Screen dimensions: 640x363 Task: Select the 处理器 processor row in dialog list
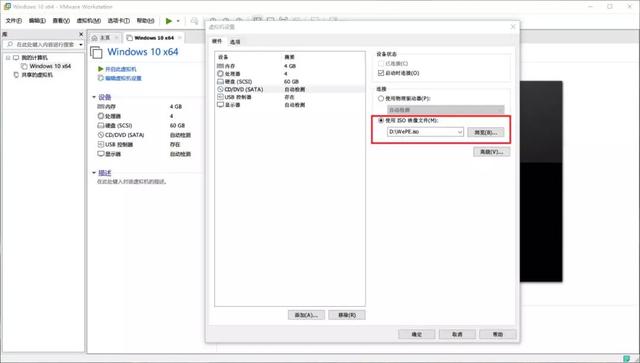click(290, 73)
